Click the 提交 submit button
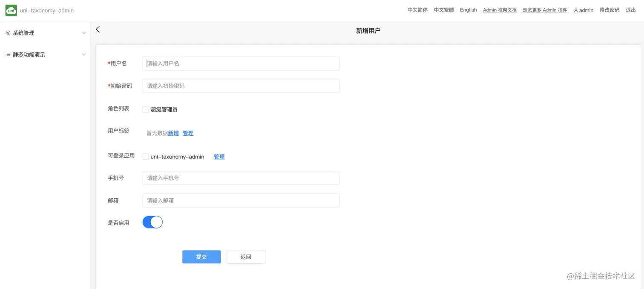This screenshot has width=644, height=289. [x=201, y=257]
